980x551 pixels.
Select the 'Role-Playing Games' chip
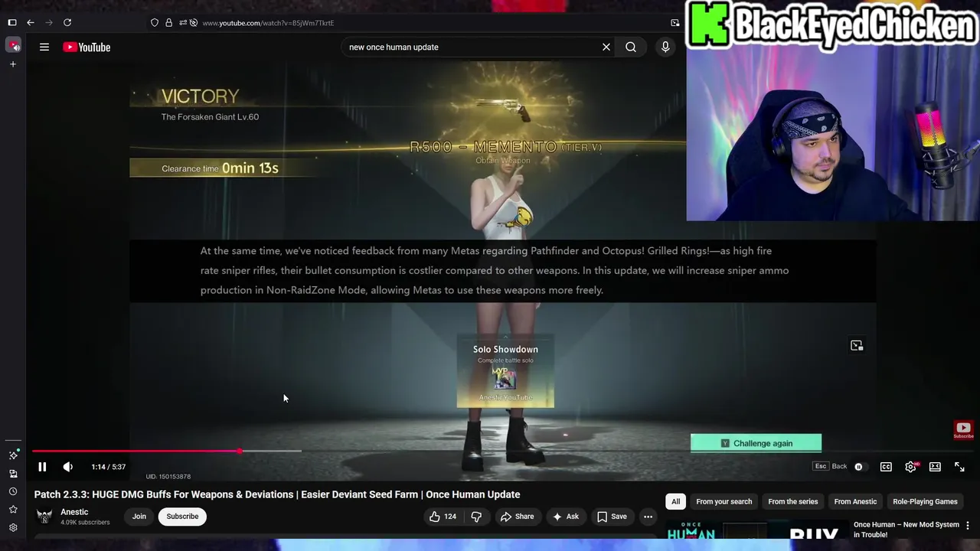click(x=925, y=502)
